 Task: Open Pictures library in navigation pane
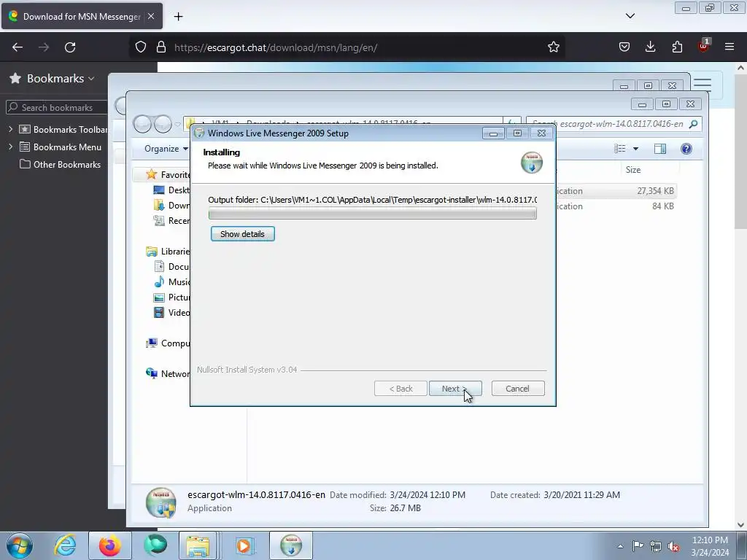point(171,297)
